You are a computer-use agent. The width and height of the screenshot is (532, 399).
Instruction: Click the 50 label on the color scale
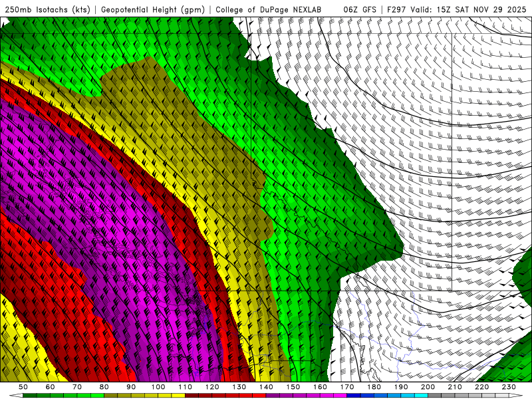(23, 387)
